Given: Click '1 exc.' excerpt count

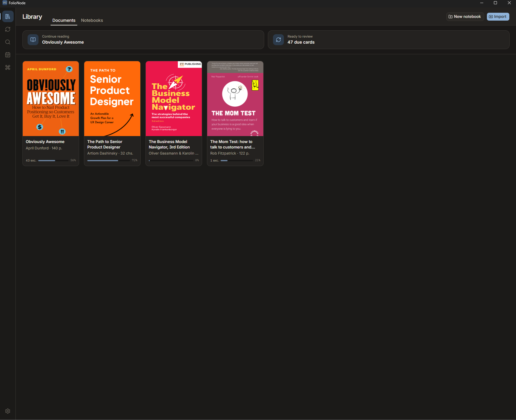Looking at the screenshot, I should [215, 160].
